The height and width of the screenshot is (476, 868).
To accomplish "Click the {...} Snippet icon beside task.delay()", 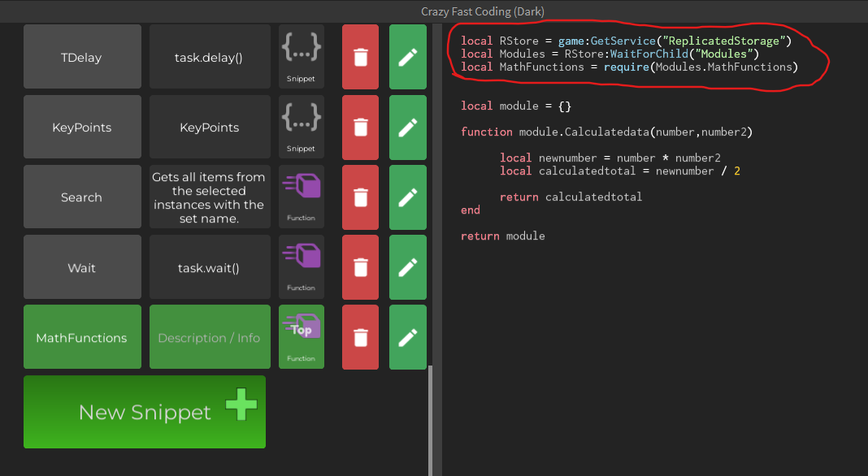I will (x=301, y=56).
